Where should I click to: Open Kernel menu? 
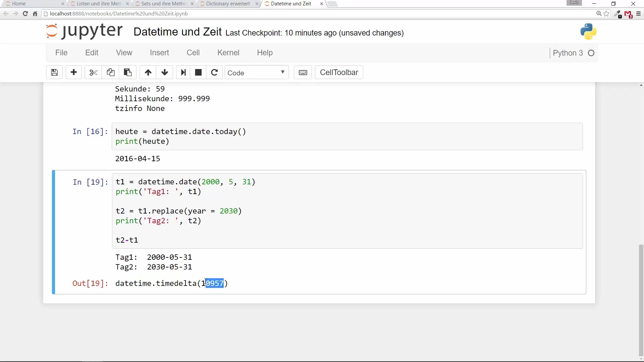point(228,53)
